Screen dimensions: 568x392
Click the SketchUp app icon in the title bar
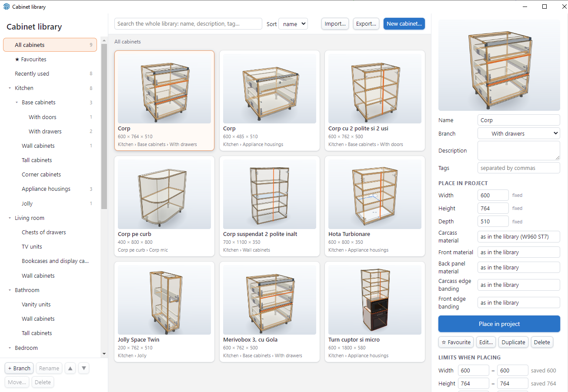7,7
